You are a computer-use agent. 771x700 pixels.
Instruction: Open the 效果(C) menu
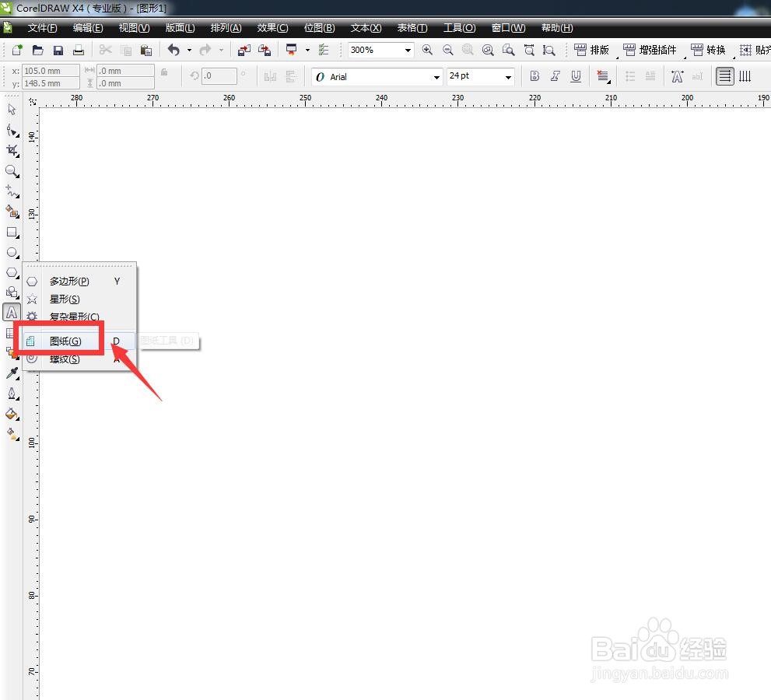click(x=272, y=28)
